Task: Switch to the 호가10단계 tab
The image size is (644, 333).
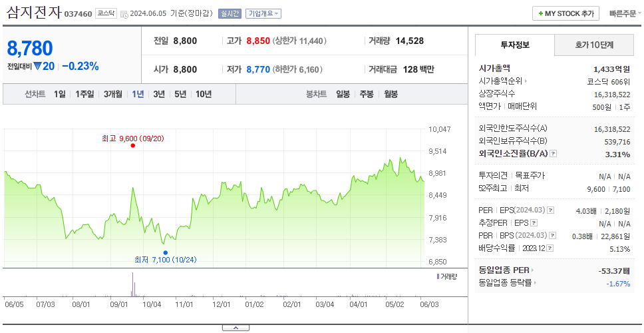Action: click(x=594, y=45)
